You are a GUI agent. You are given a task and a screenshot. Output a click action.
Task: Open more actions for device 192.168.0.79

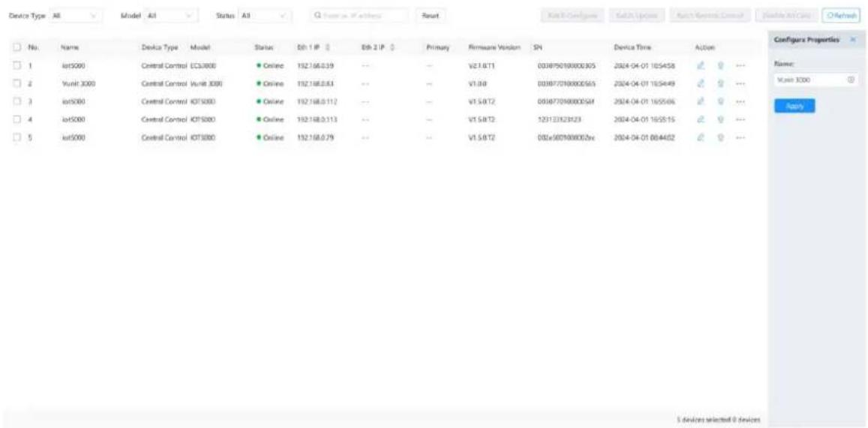pos(740,137)
